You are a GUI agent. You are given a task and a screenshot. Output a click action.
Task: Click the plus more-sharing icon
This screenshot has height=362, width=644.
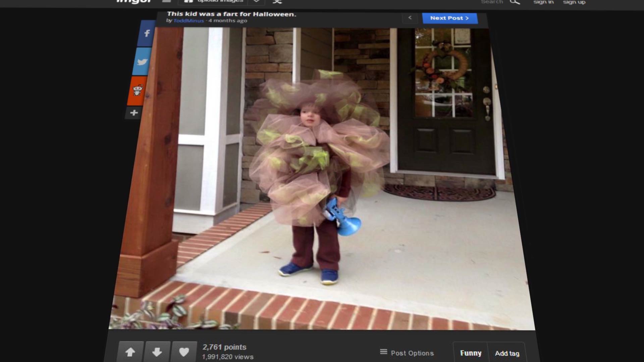click(134, 113)
